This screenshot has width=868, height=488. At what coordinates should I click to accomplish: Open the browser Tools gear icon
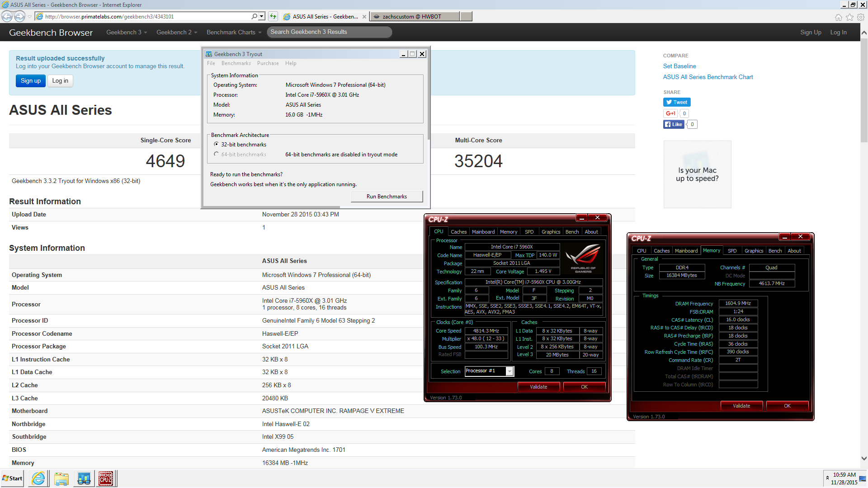[x=861, y=17]
